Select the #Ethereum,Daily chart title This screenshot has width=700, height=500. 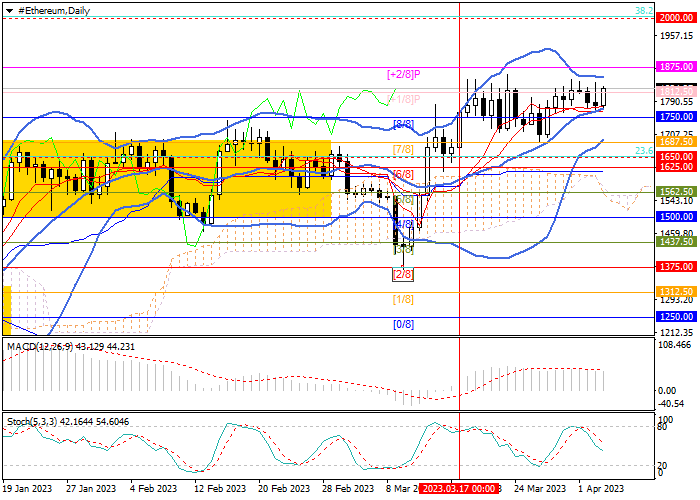(x=54, y=11)
